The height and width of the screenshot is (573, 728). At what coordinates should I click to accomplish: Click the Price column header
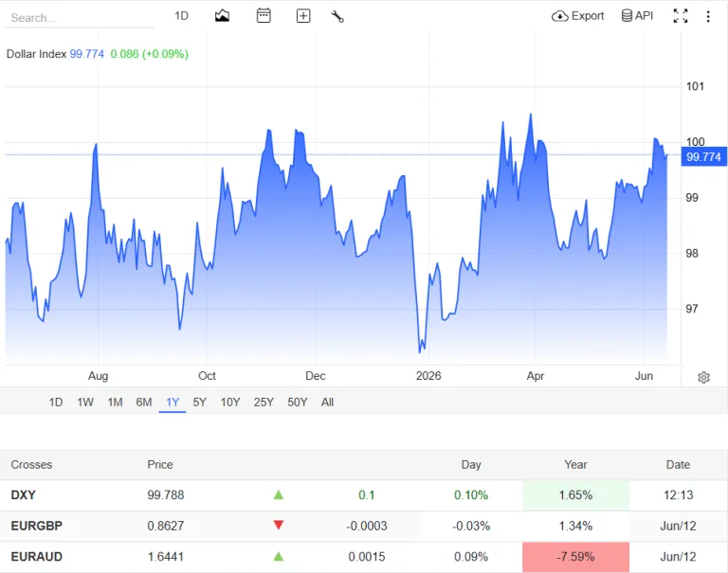[160, 464]
